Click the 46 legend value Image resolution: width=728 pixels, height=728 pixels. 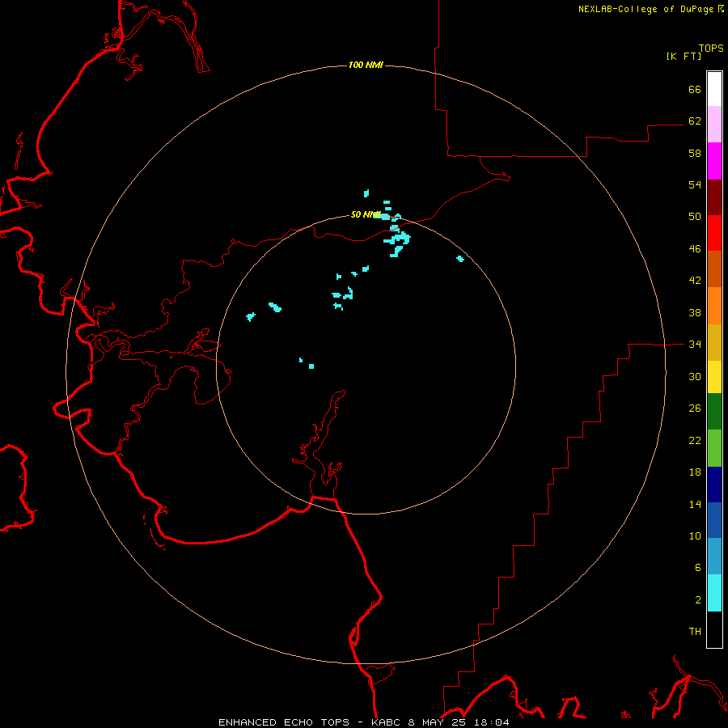[695, 248]
